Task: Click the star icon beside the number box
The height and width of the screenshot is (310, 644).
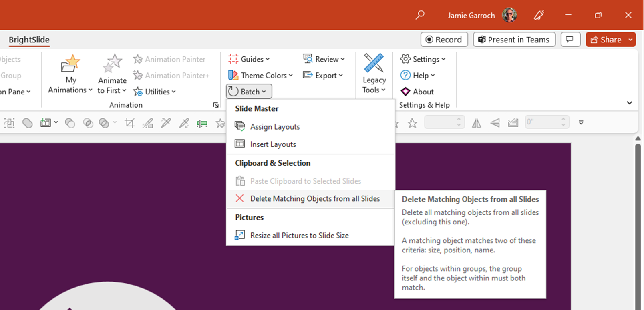Action: (412, 123)
